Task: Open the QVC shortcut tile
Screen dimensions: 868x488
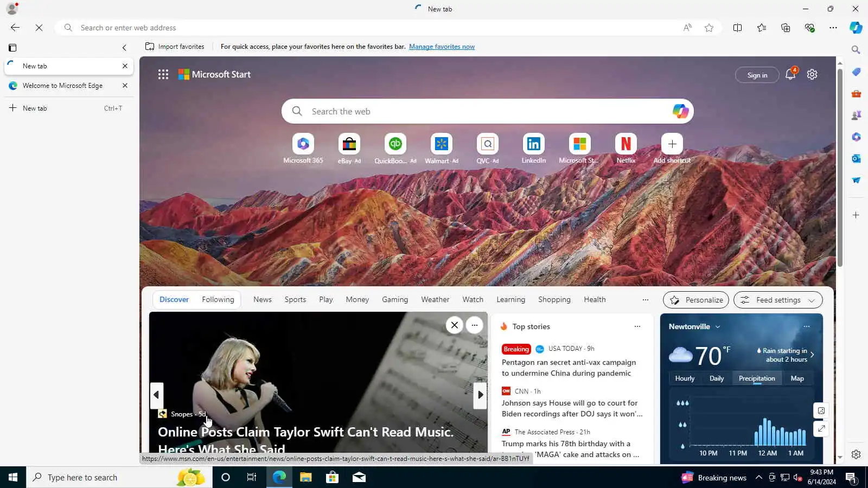Action: click(488, 149)
